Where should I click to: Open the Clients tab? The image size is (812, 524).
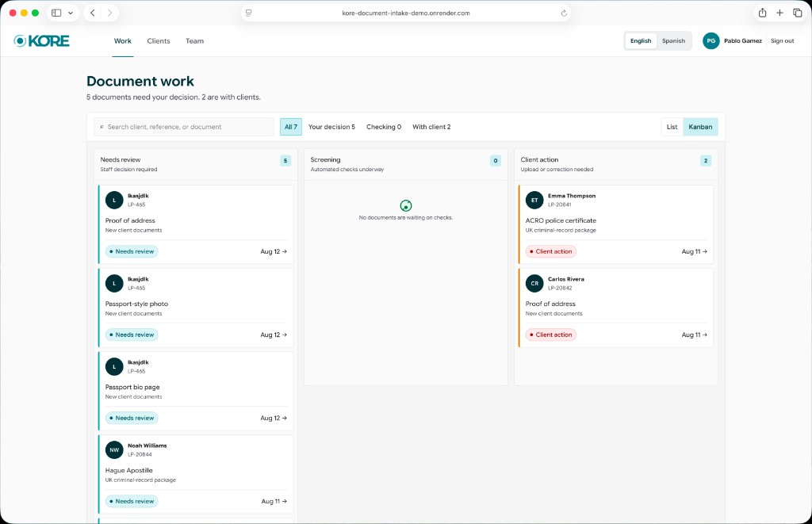[x=159, y=41]
